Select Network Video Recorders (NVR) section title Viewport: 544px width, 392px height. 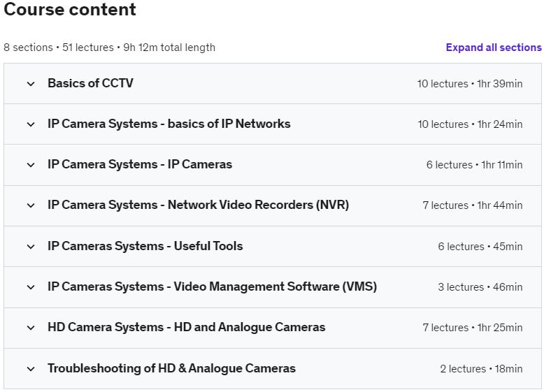[x=198, y=205]
